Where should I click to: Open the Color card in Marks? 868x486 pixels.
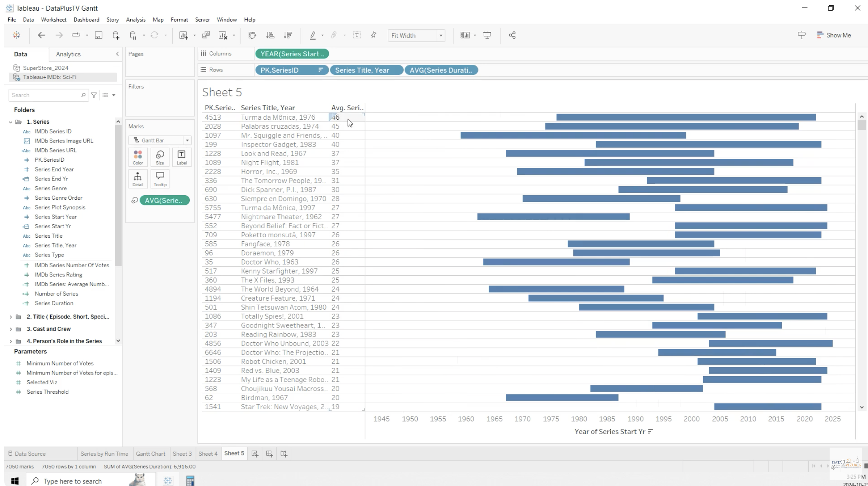(x=138, y=157)
